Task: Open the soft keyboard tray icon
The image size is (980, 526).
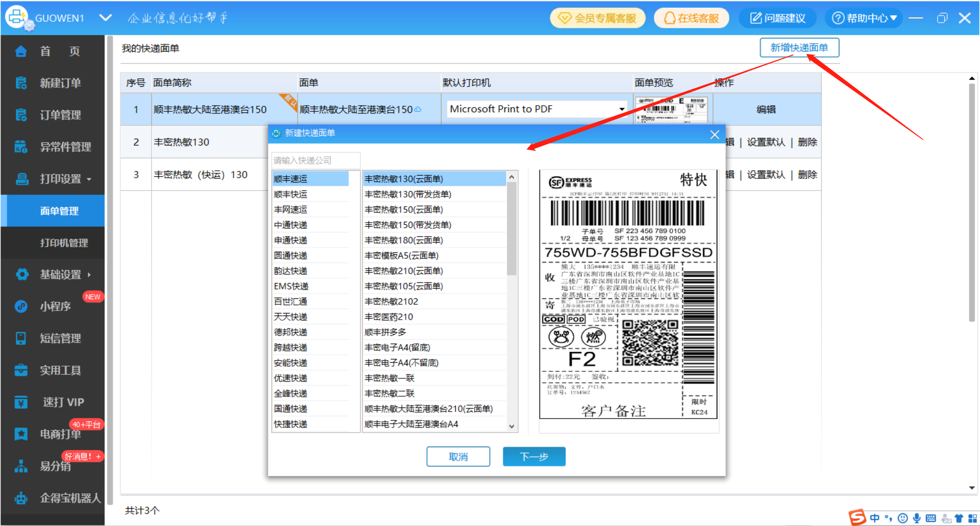Action: 931,518
